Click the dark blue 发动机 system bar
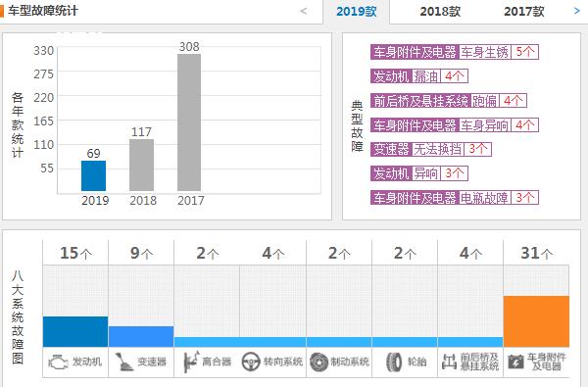This screenshot has width=588, height=387. pos(75,331)
